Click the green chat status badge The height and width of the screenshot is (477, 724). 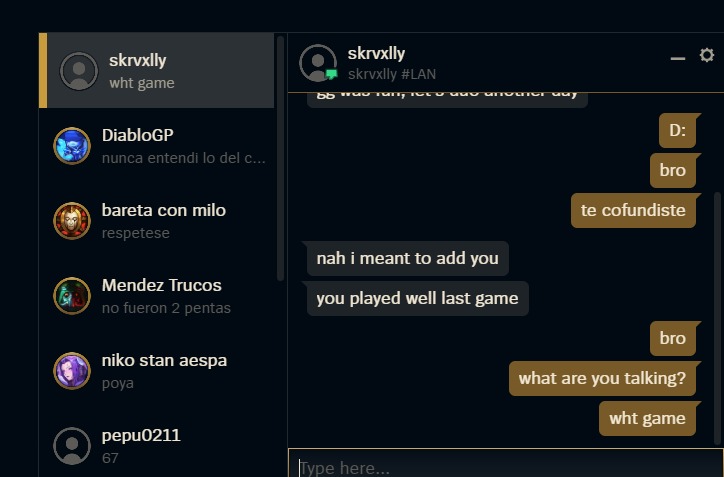(x=332, y=74)
